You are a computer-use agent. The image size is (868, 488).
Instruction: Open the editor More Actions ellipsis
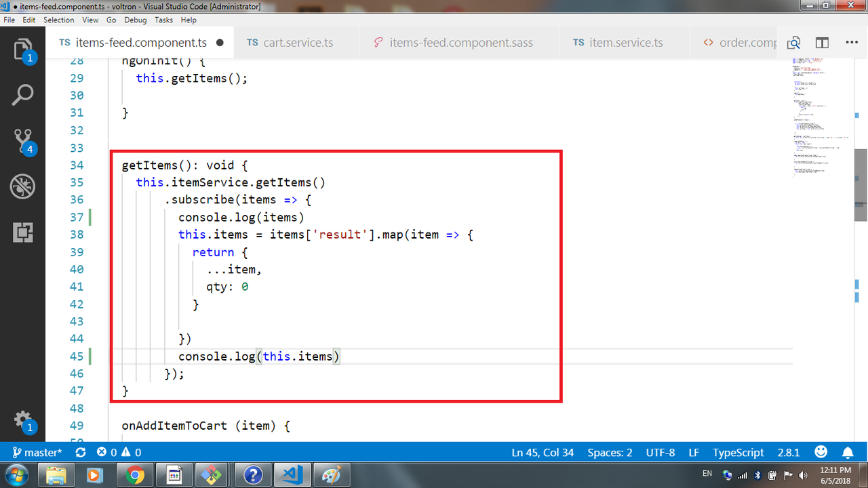coord(852,43)
